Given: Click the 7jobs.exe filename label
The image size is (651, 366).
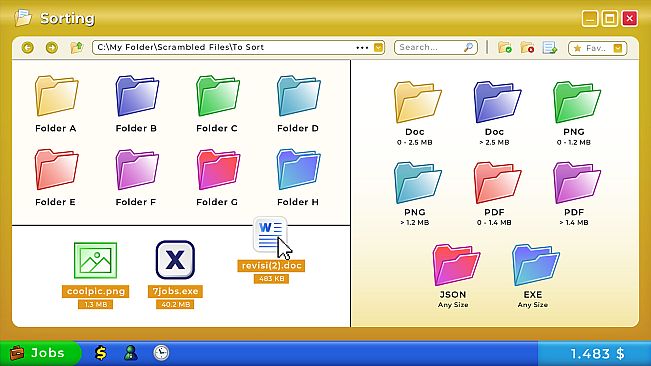Looking at the screenshot, I should tap(175, 291).
